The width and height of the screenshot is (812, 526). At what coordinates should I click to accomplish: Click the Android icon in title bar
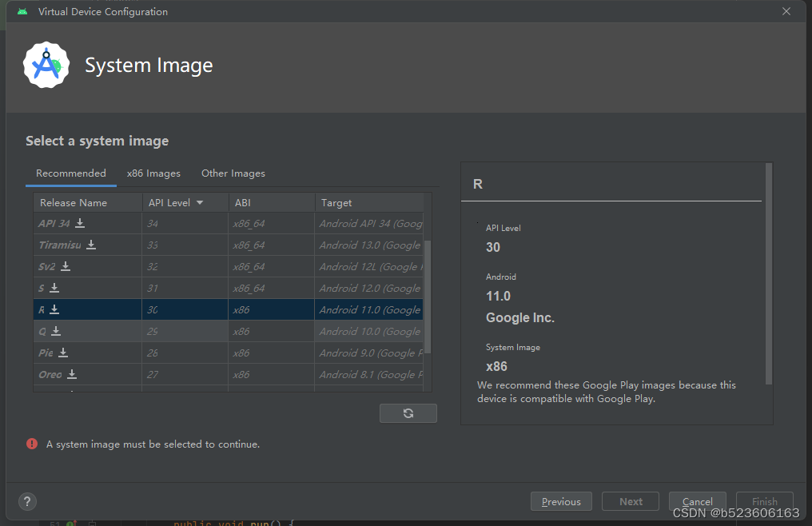[22, 11]
